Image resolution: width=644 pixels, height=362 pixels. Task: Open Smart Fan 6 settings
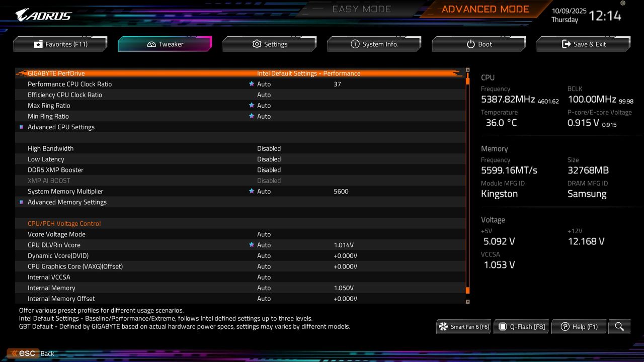[x=463, y=326]
